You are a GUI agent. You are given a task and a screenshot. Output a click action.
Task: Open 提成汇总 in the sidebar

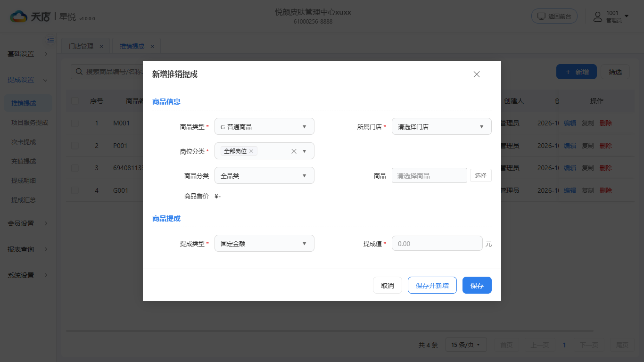click(24, 200)
